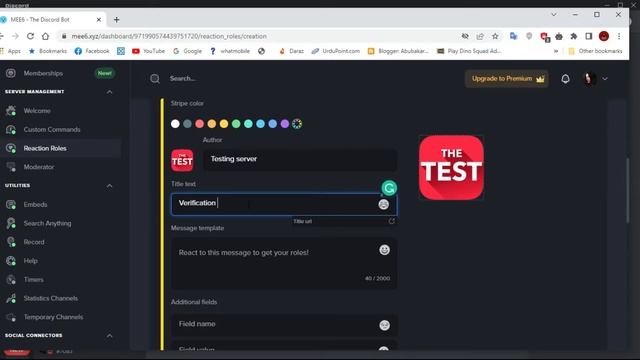Click the Field name input

click(284, 325)
